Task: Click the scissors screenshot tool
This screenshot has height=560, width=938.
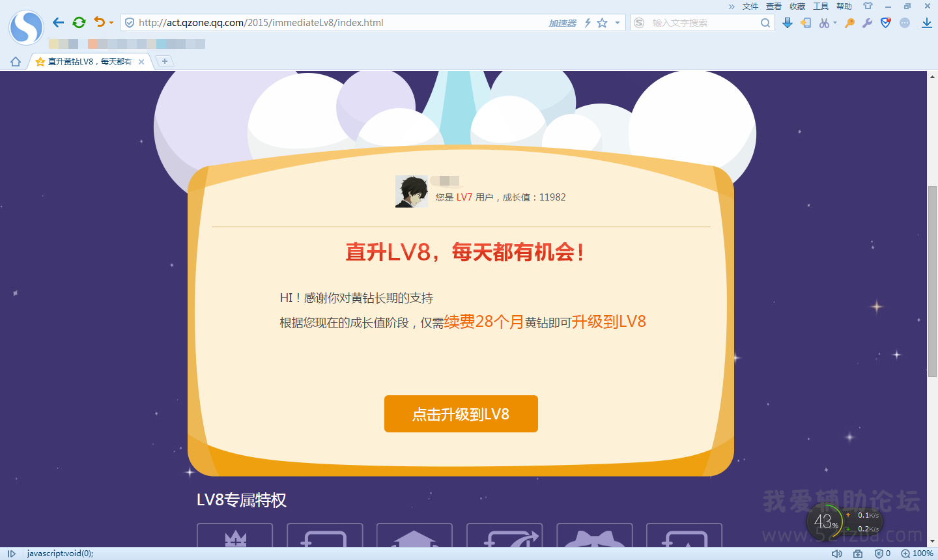Action: pos(824,23)
